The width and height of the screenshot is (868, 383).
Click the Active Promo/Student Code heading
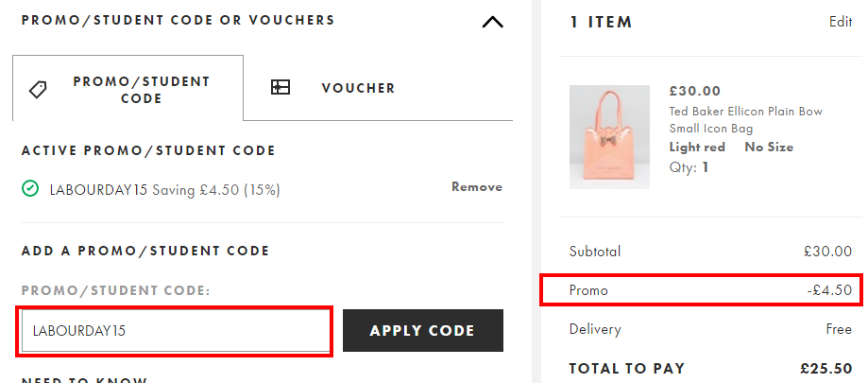point(148,150)
